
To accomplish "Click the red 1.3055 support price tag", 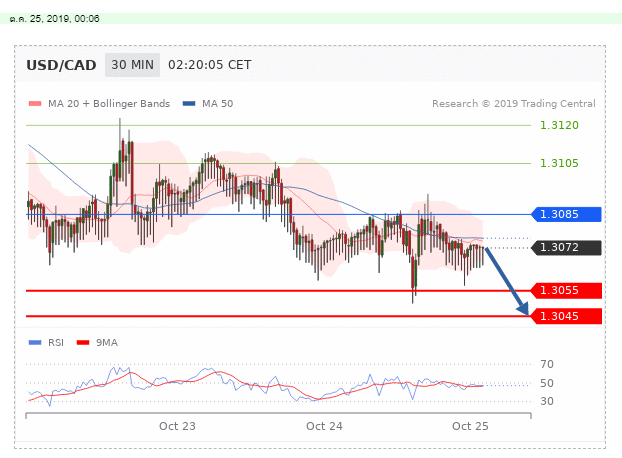I will (566, 290).
